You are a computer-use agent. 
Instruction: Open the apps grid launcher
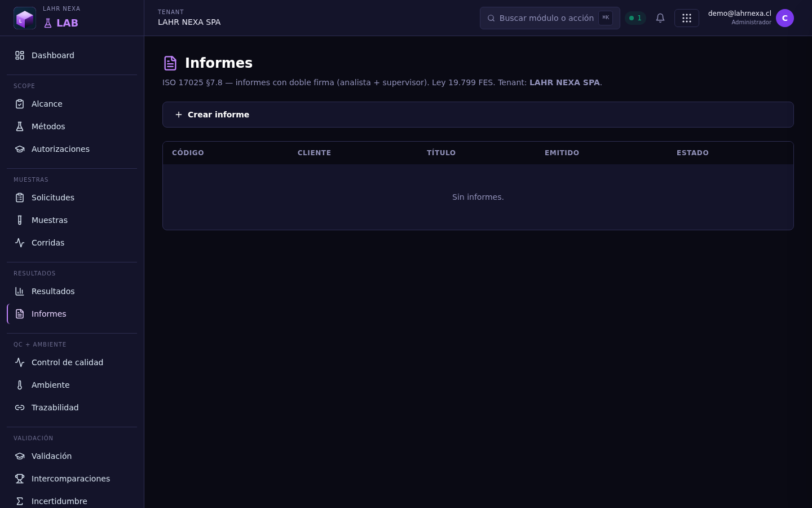point(687,18)
